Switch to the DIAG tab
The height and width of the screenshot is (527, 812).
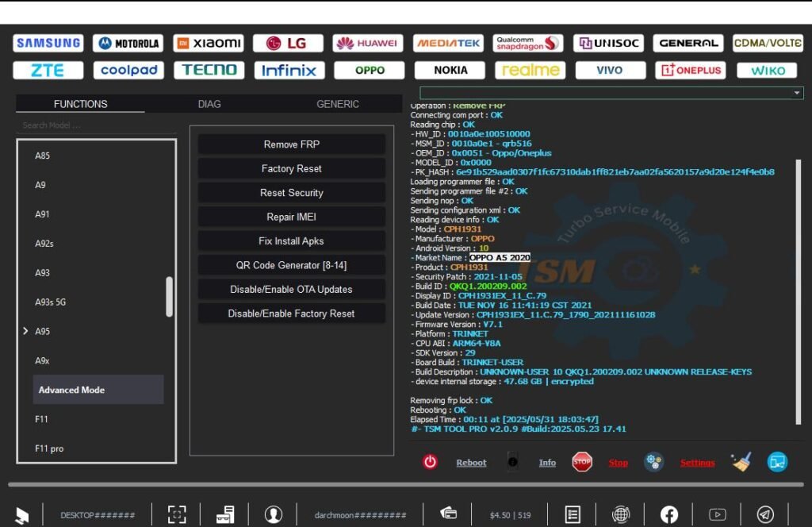(x=209, y=104)
